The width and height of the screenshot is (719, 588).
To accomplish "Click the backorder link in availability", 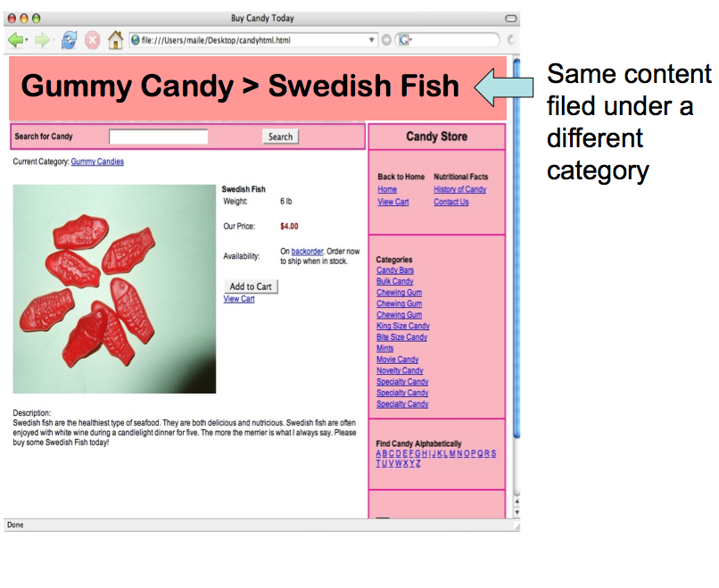I will point(306,251).
